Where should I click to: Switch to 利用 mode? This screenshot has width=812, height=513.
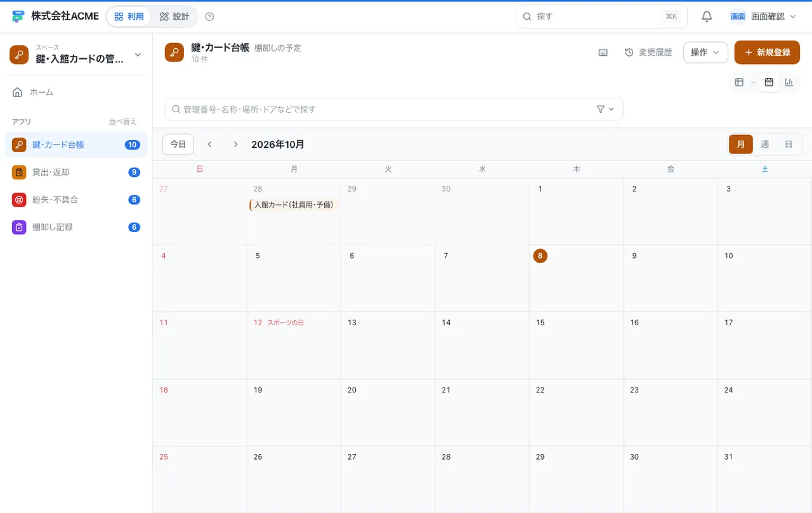click(129, 16)
